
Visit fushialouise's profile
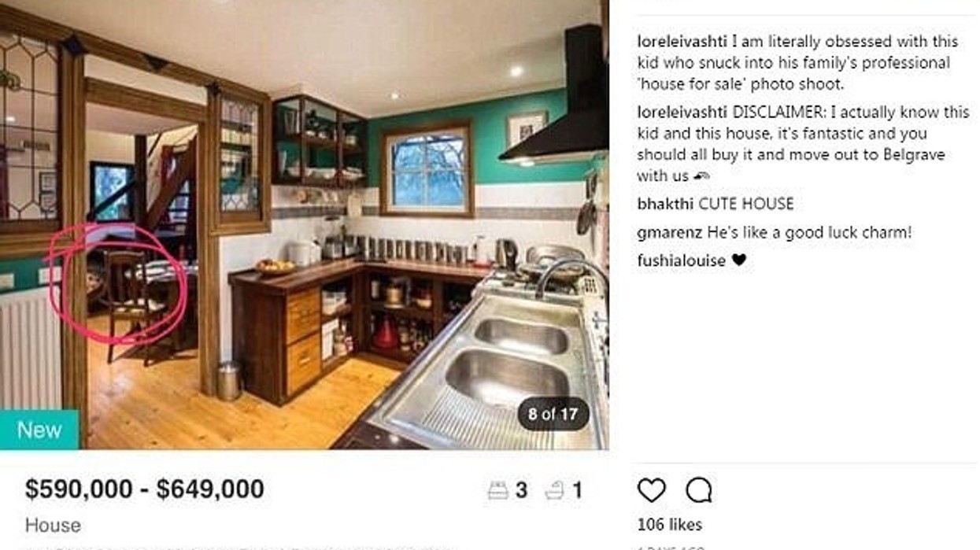(x=682, y=260)
